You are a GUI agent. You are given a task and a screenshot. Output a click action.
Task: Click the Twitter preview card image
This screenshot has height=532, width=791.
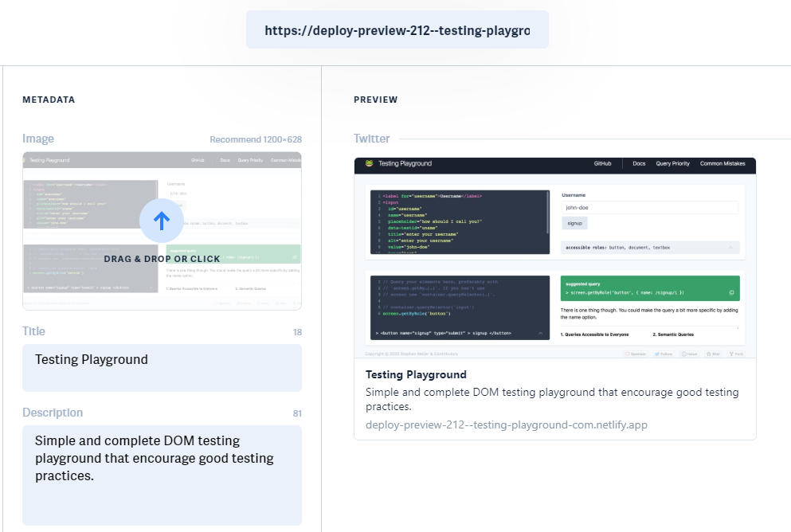pyautogui.click(x=555, y=258)
